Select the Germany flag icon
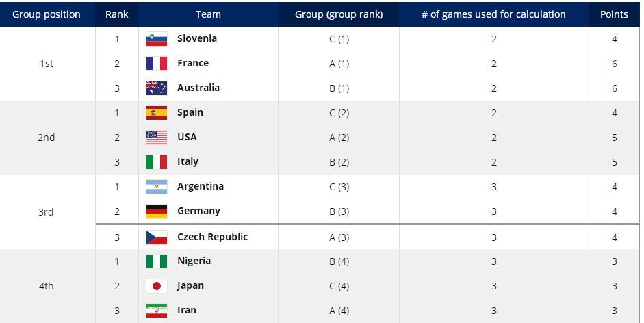 pos(157,211)
